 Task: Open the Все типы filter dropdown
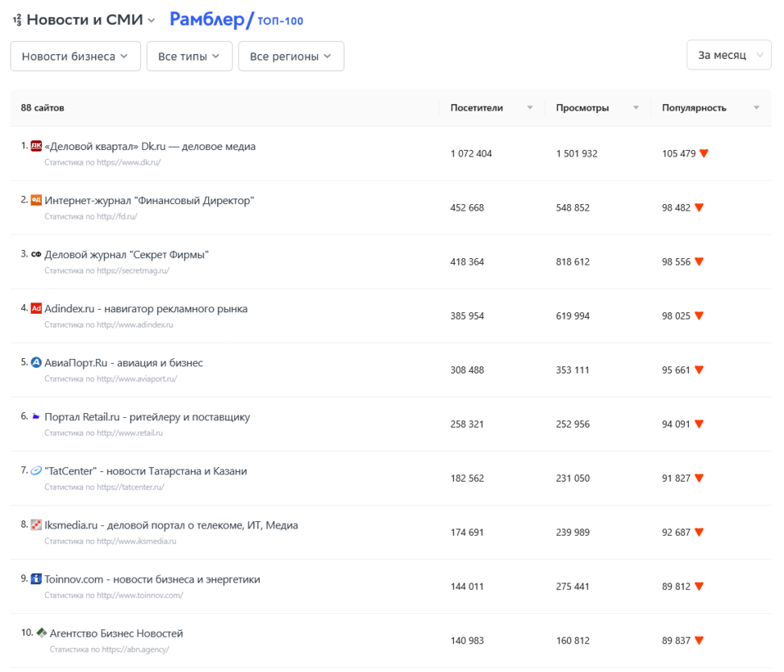click(189, 56)
